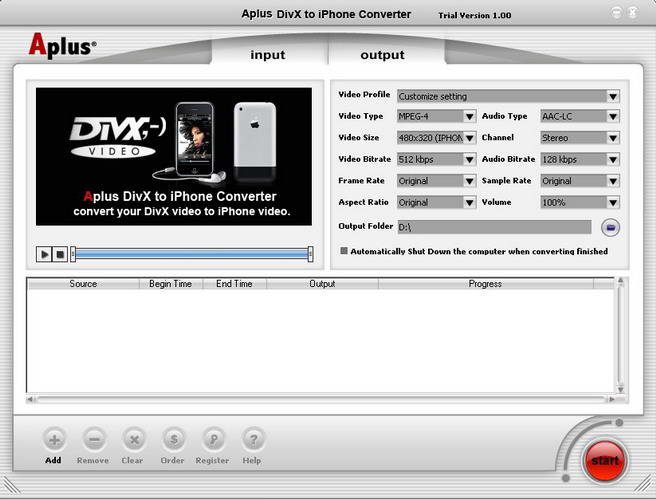
Task: Click the Register label text
Action: click(212, 461)
